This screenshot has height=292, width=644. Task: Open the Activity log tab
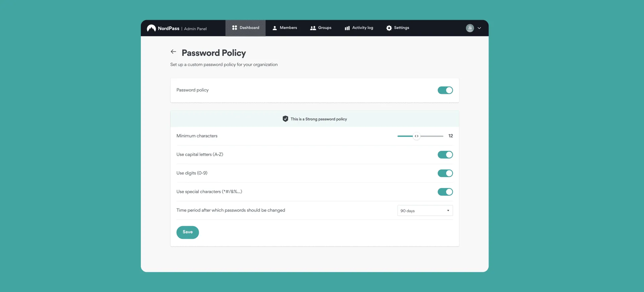coord(362,28)
